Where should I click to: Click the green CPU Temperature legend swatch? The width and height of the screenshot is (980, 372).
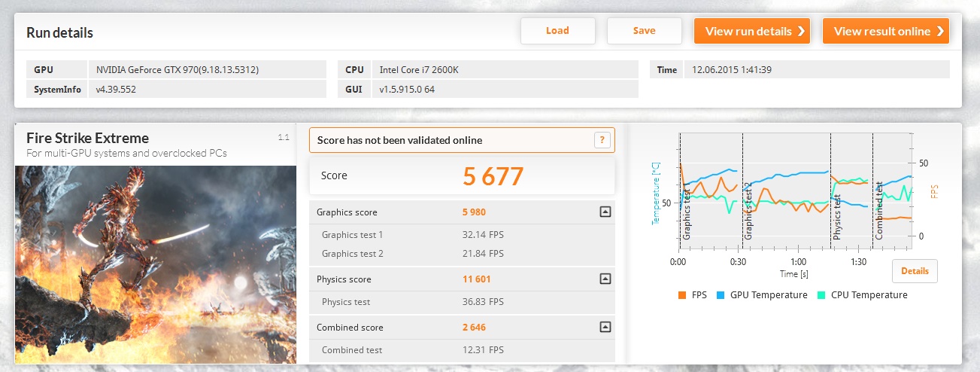point(821,295)
